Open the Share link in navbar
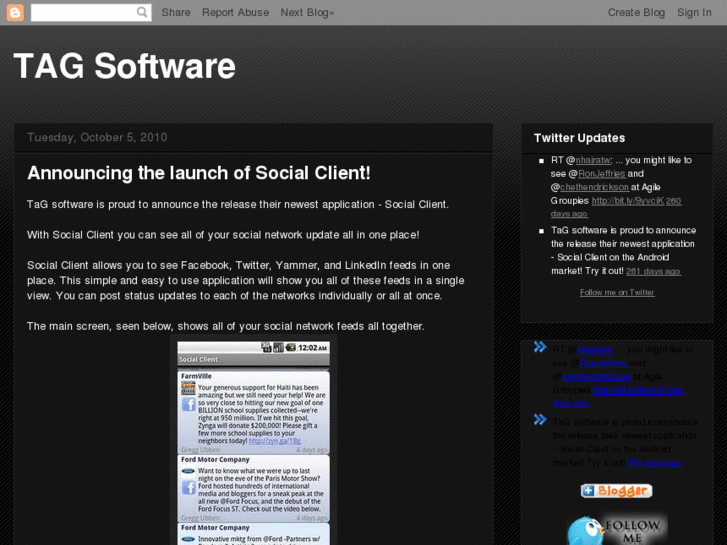The image size is (727, 545). tap(176, 13)
